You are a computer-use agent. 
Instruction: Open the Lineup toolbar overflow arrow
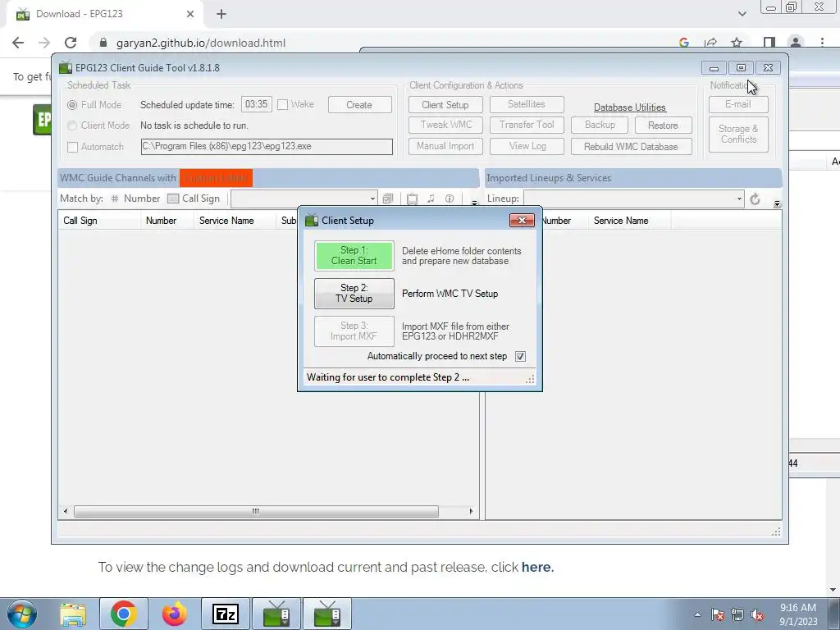(x=778, y=203)
